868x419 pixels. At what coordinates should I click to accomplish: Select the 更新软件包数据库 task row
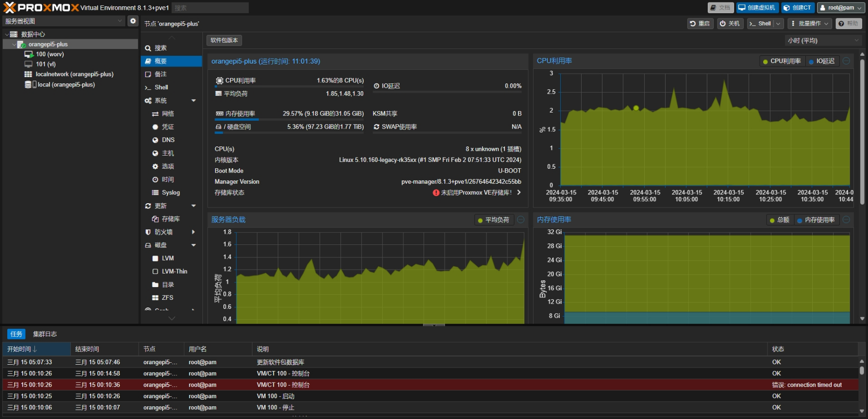(x=430, y=362)
